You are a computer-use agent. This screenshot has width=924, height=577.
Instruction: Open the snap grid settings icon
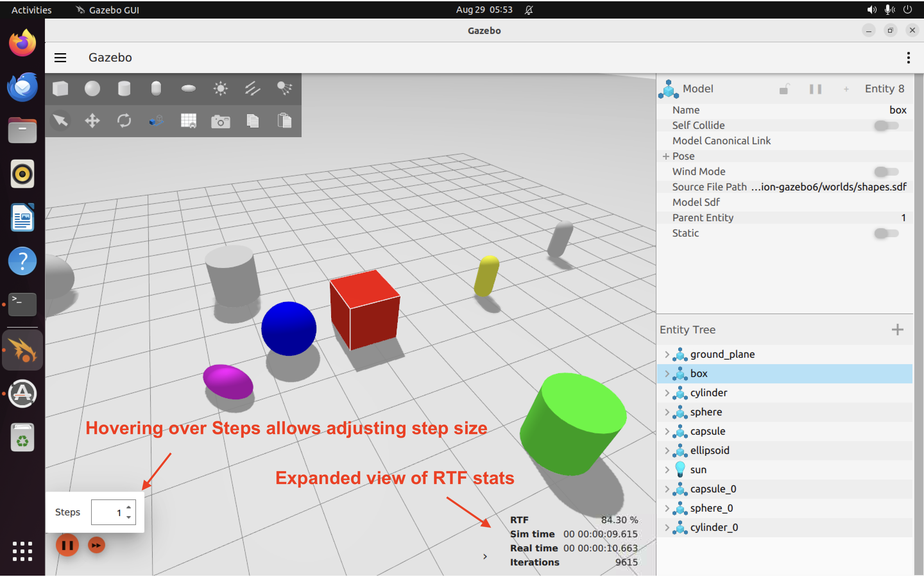pyautogui.click(x=188, y=121)
